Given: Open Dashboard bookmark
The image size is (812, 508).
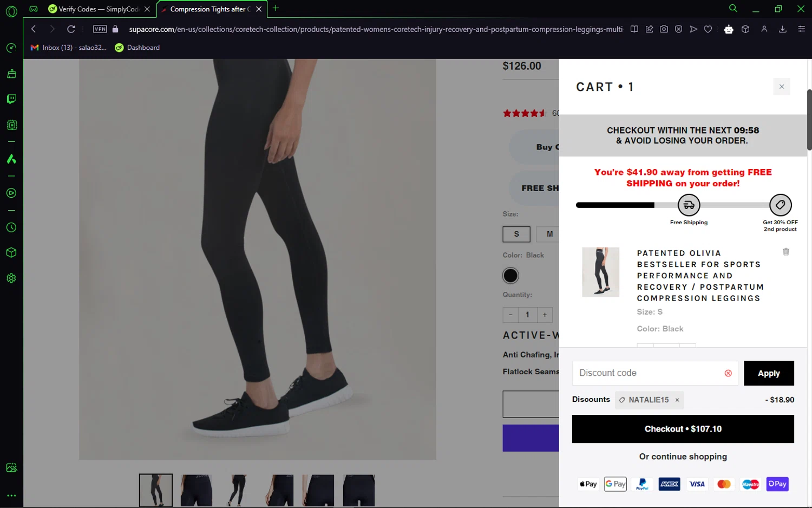Looking at the screenshot, I should click(x=137, y=48).
